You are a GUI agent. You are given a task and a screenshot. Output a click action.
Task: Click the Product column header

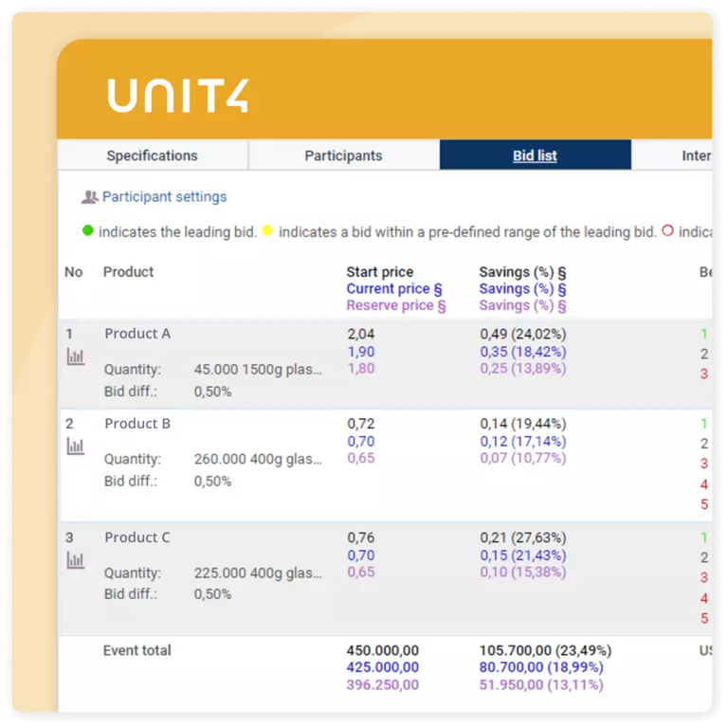coord(128,272)
